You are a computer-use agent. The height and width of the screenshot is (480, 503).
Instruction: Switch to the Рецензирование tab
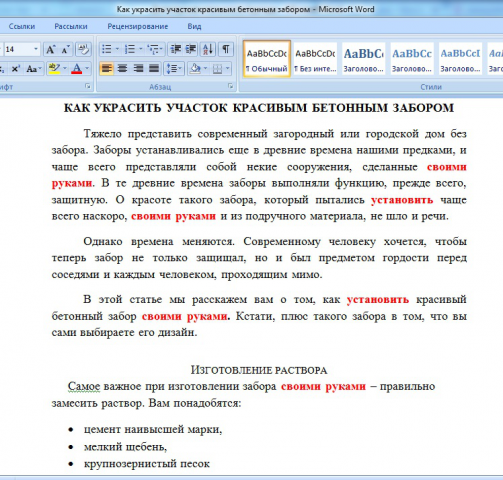pos(137,26)
